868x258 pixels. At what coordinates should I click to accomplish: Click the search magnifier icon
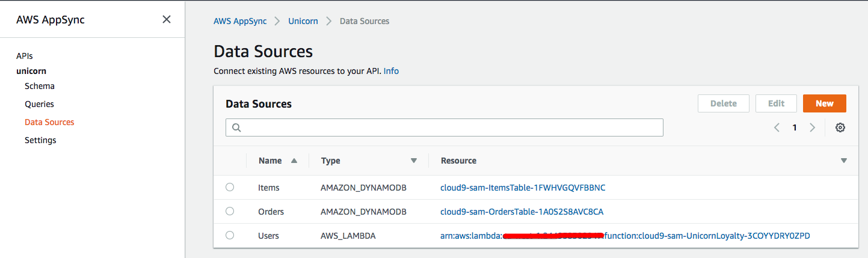tap(236, 127)
